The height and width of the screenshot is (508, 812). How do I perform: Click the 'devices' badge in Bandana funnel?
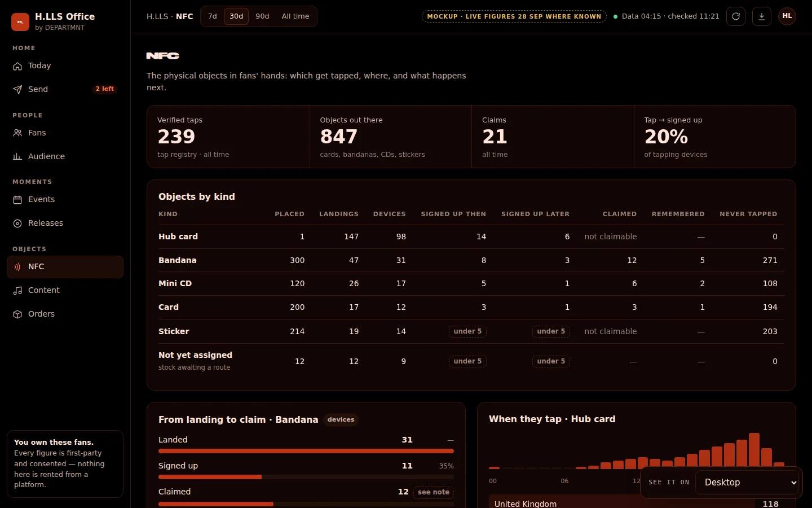tap(341, 420)
